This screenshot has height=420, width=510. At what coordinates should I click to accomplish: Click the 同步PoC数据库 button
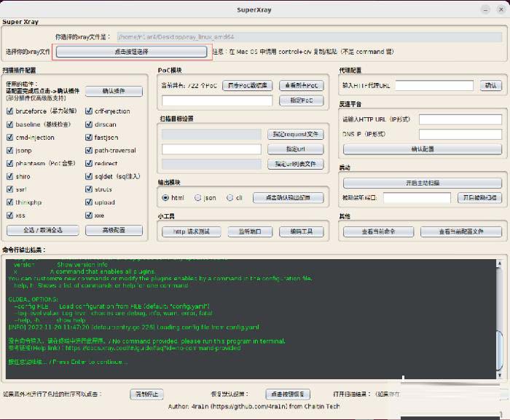tap(248, 85)
